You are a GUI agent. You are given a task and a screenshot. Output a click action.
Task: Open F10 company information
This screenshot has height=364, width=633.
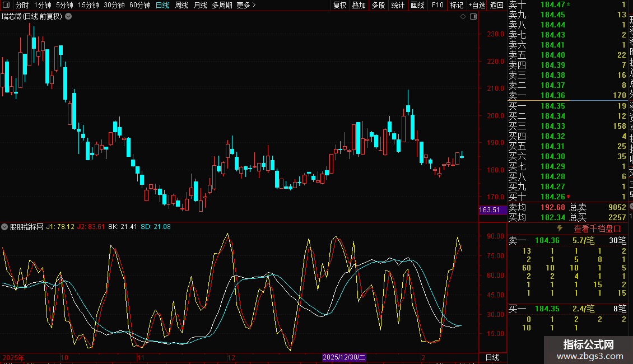coord(437,5)
